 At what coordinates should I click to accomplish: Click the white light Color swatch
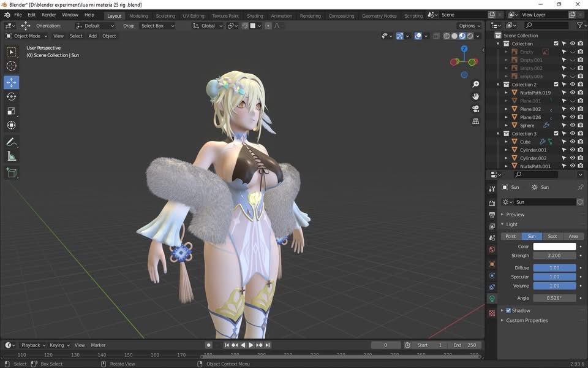(x=554, y=247)
